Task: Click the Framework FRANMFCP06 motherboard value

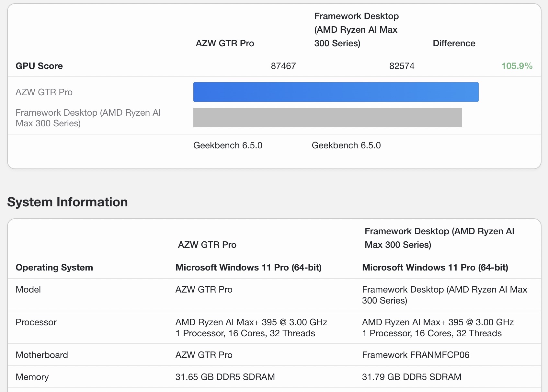Action: click(416, 355)
